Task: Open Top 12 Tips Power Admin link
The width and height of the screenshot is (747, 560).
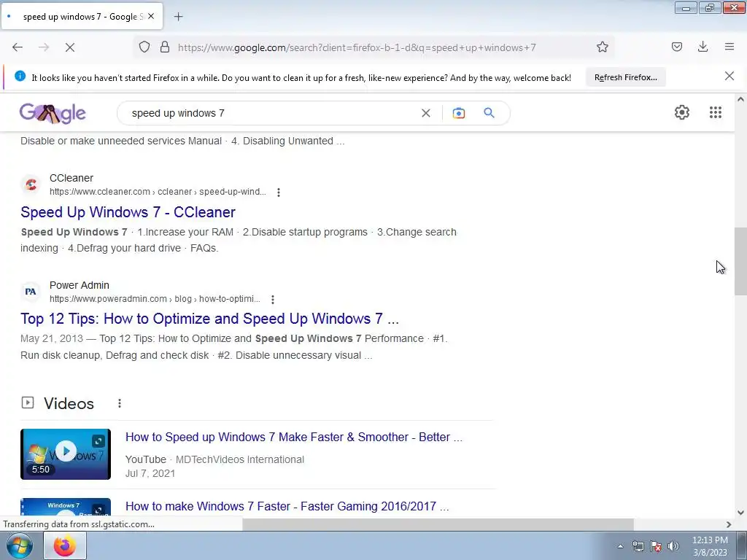Action: click(x=209, y=319)
